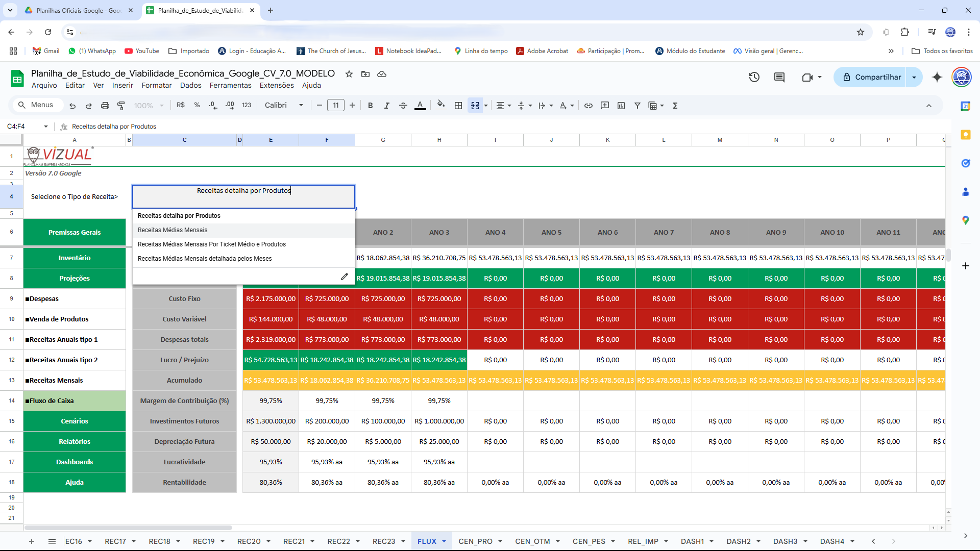
Task: Click the create filter funnel icon
Action: [637, 106]
